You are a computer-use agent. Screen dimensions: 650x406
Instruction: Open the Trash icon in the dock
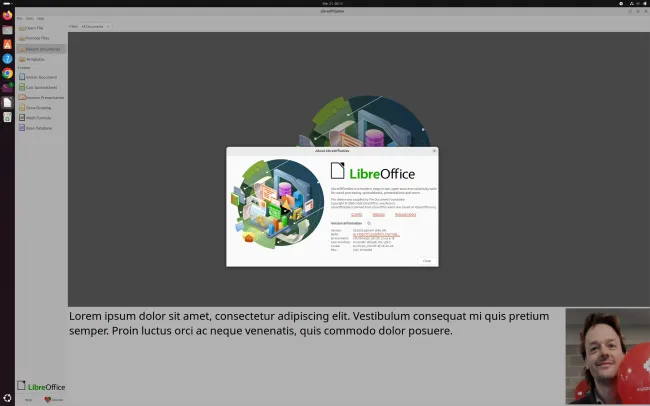7,117
